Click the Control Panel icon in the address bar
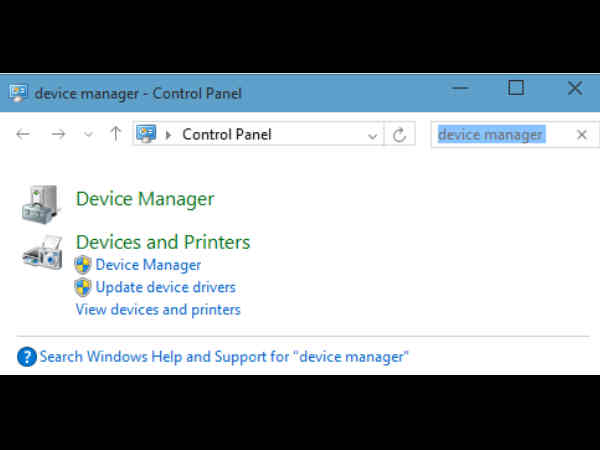 146,134
